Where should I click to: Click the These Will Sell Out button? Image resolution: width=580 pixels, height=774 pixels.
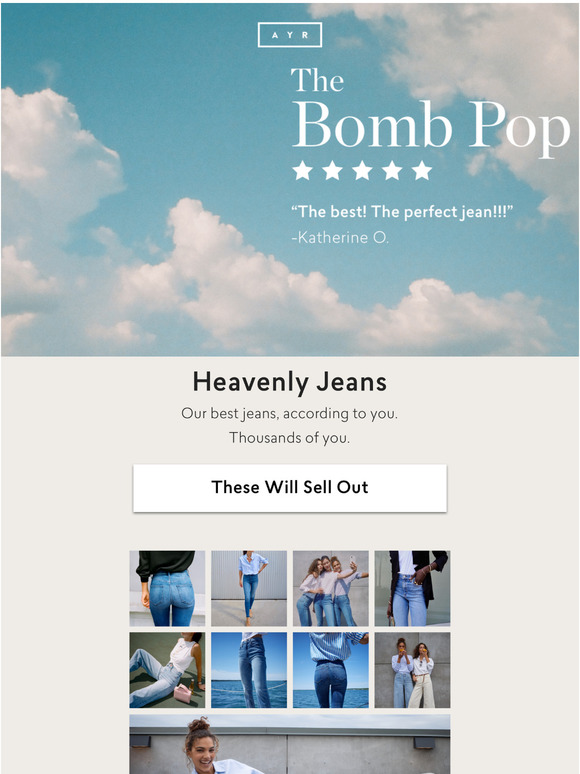[290, 488]
